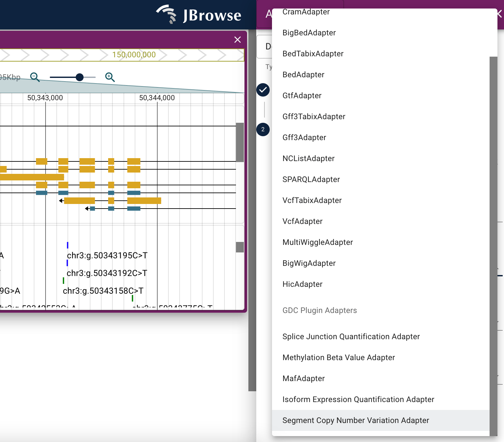Screen dimensions: 504x442
Task: Click variant label chr3:g.50343195C>T
Action: tap(107, 255)
